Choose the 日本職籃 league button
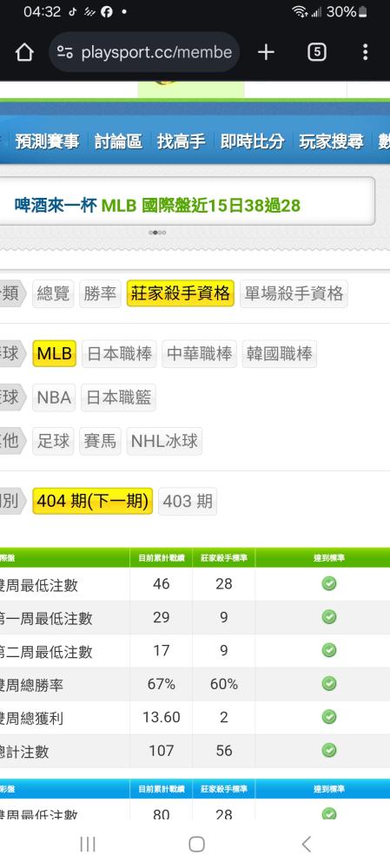Viewport: 390px width, 868px height. (118, 398)
